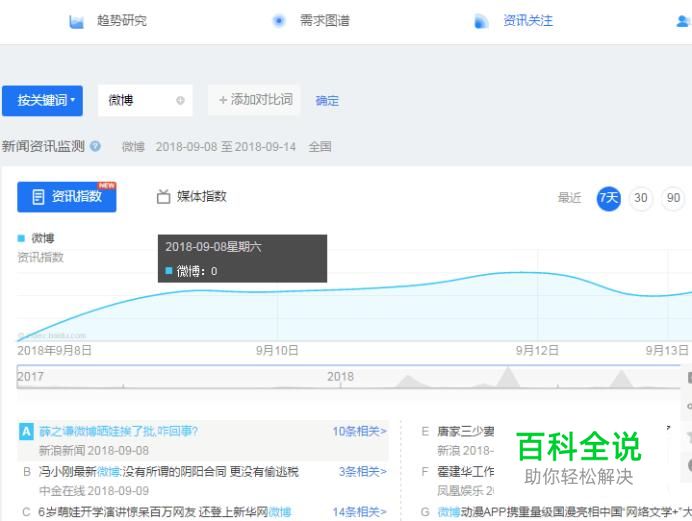Screen dimensions: 692x521
Task: Select the 90 days range option
Action: 673,198
